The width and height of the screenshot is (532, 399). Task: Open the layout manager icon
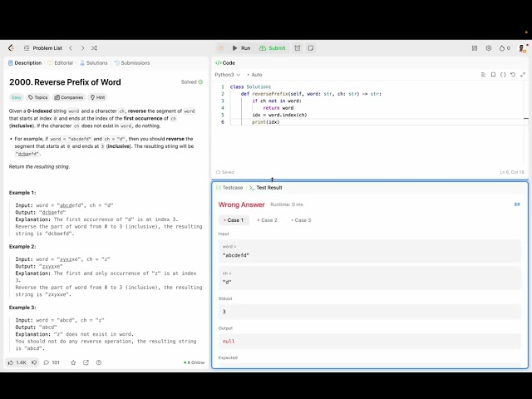click(475, 48)
